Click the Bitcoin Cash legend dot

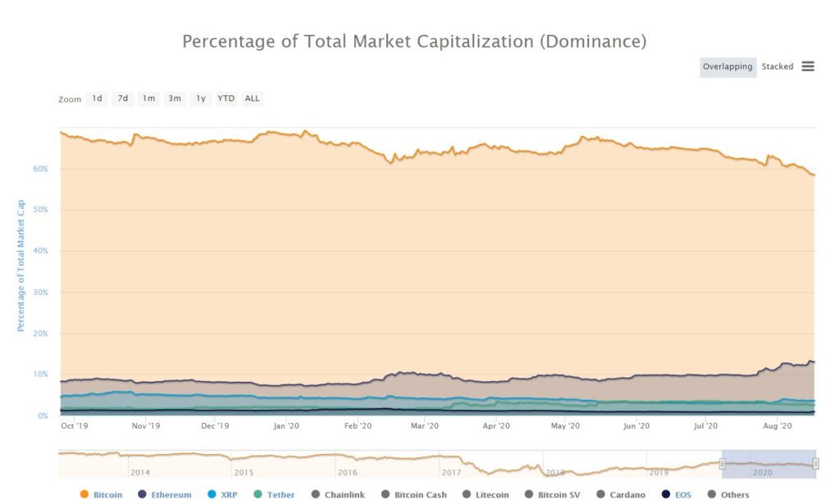point(386,494)
